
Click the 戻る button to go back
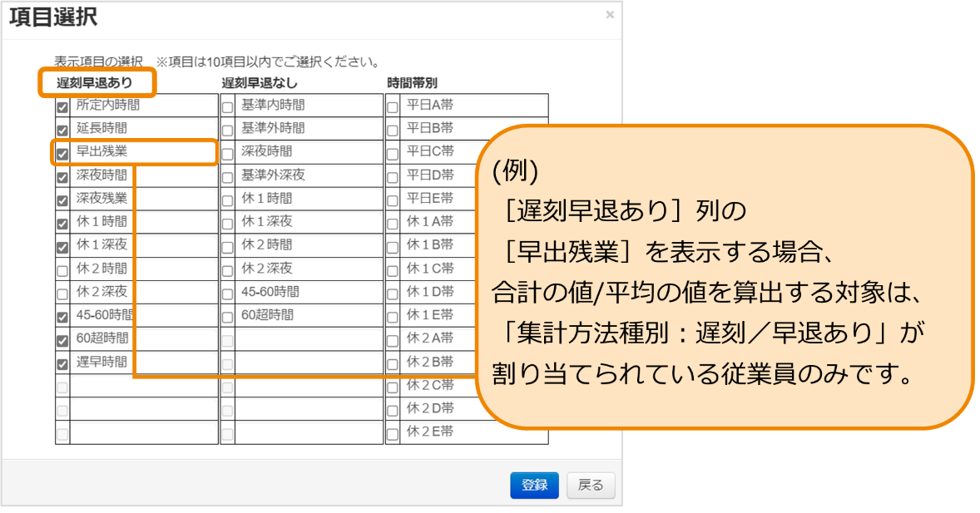[x=591, y=486]
